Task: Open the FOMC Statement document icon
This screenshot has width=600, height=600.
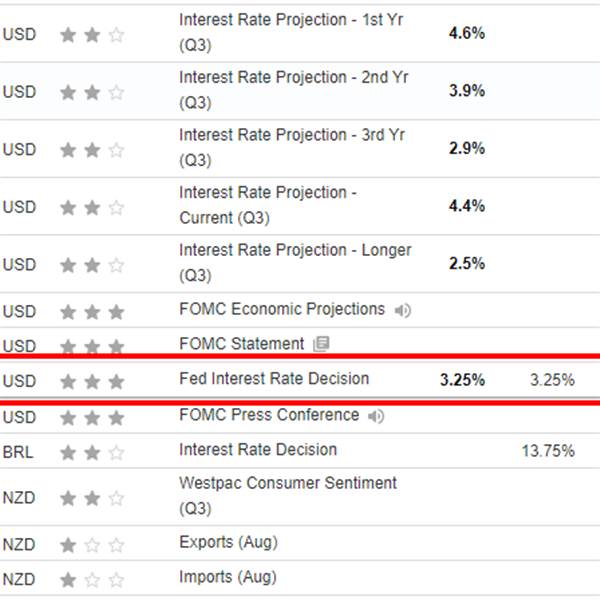Action: pos(321,344)
